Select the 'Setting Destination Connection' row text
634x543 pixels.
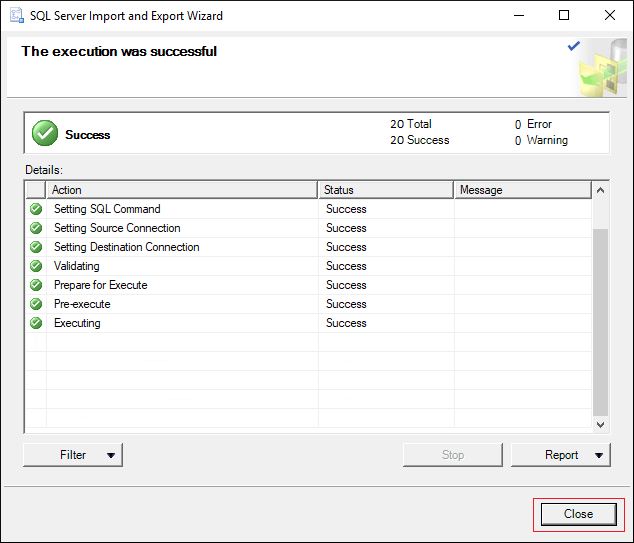click(127, 247)
